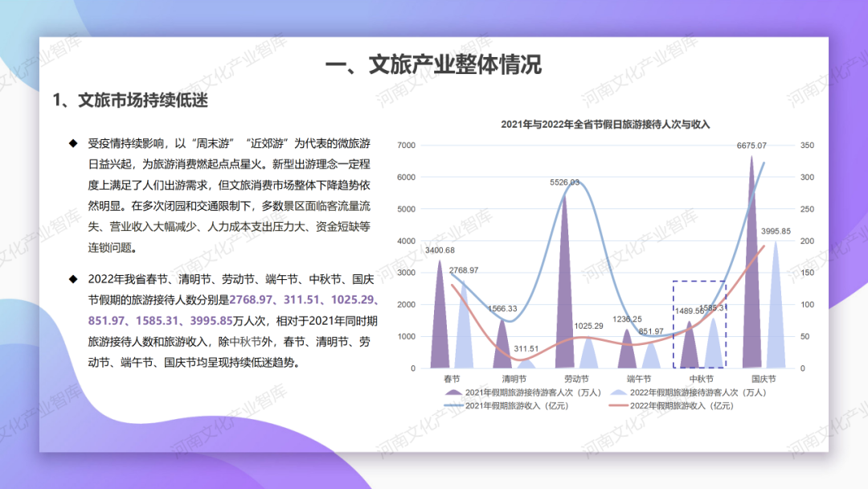Select the subheading 1、文旅市场持续低迷

[130, 101]
